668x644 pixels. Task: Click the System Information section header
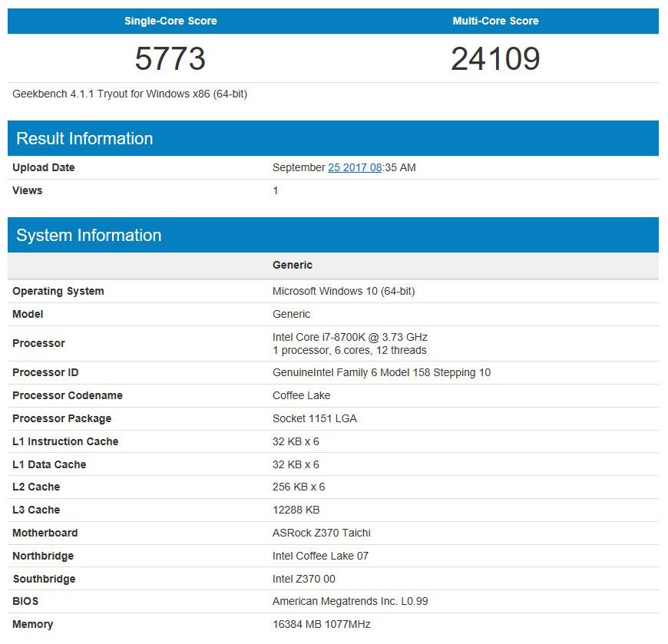[x=87, y=235]
